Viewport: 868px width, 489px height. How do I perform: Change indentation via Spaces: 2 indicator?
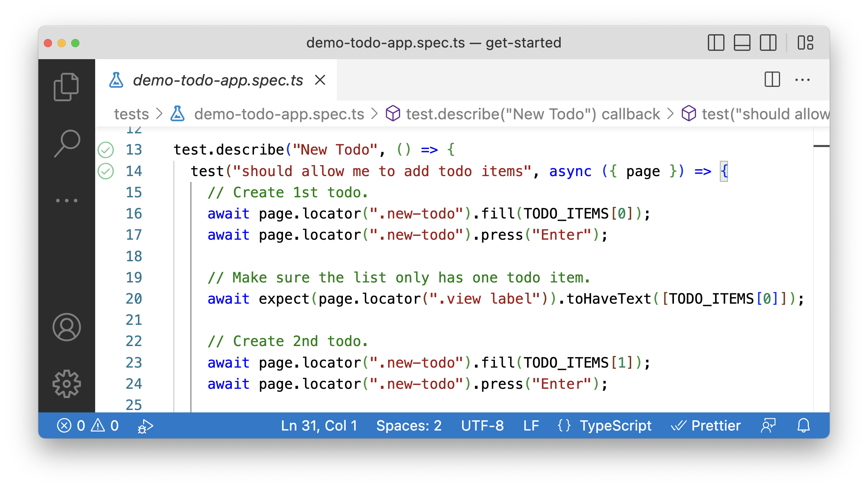pos(409,425)
